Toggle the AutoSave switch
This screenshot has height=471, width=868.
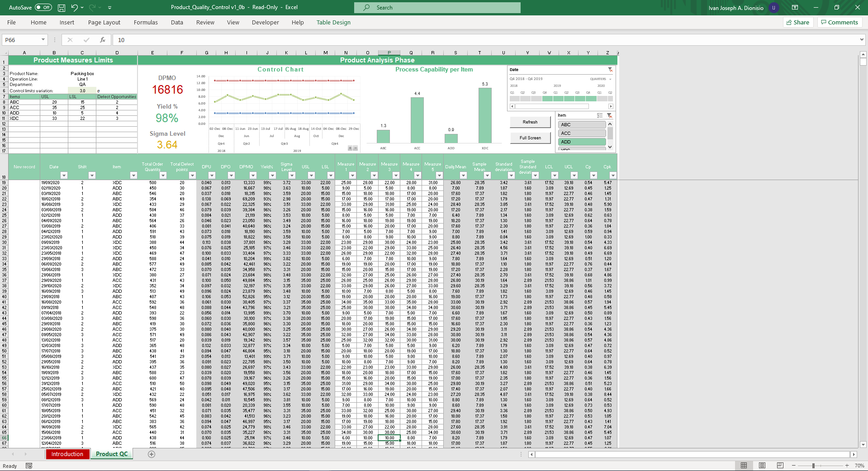[43, 8]
